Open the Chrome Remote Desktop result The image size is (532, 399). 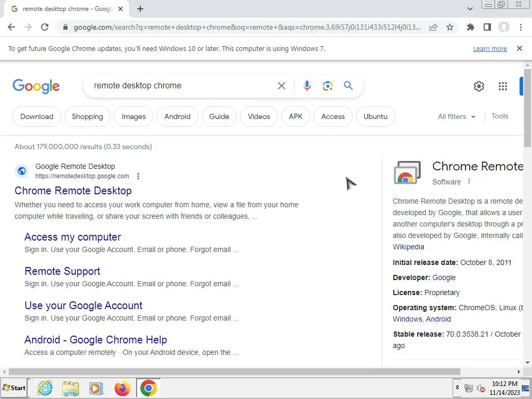(73, 191)
